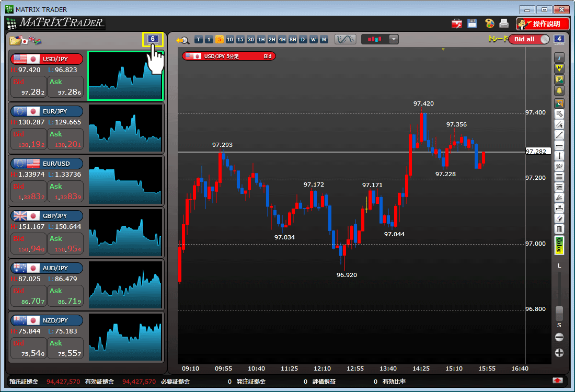The image size is (575, 392).
Task: Click the alert bell icon
Action: (559, 90)
